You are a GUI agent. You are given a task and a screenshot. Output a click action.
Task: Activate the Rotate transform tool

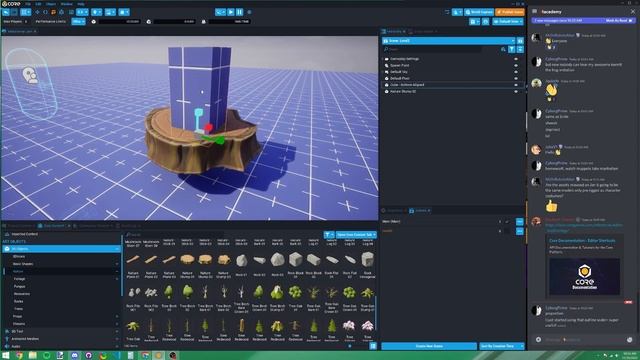(x=45, y=12)
